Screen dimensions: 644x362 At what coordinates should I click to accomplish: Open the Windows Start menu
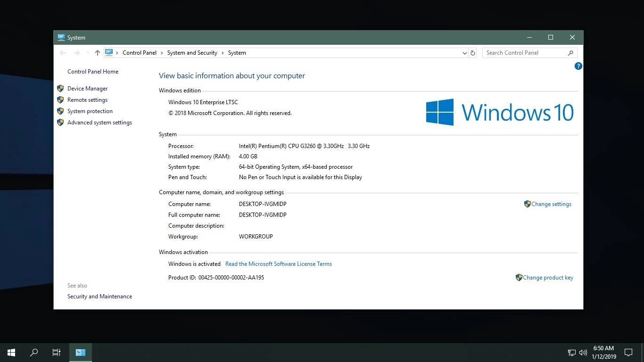coord(11,352)
